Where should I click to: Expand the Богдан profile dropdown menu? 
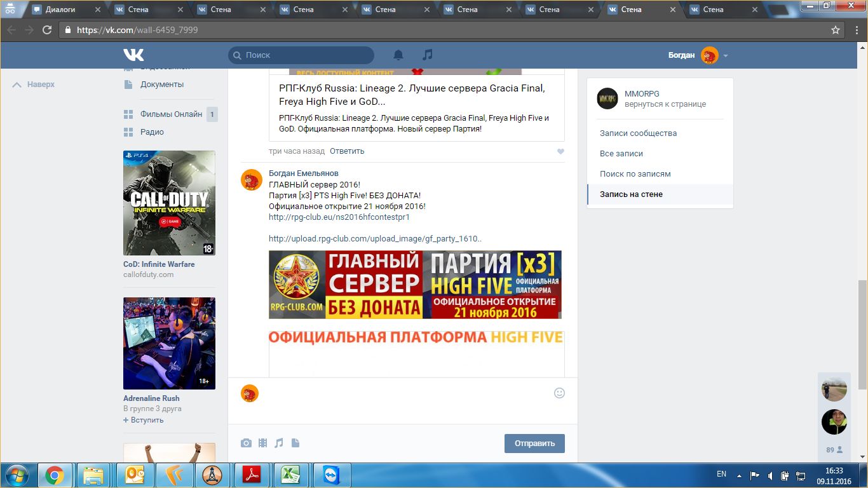(726, 56)
